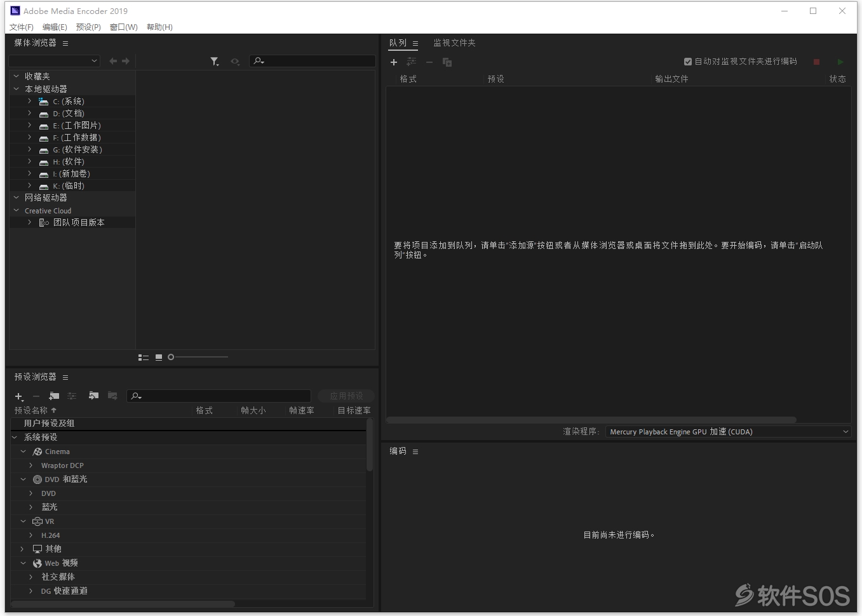The image size is (862, 616).
Task: Select the H.264 VR preset row
Action: pos(188,535)
